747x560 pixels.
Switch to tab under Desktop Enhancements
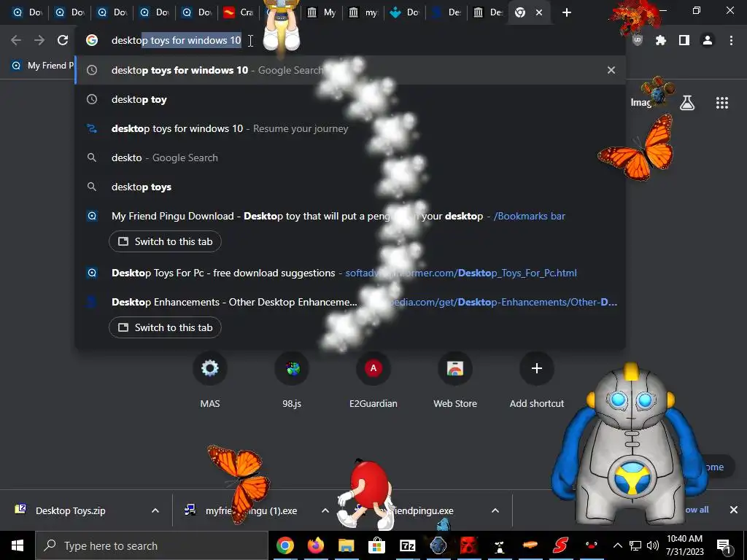click(165, 327)
